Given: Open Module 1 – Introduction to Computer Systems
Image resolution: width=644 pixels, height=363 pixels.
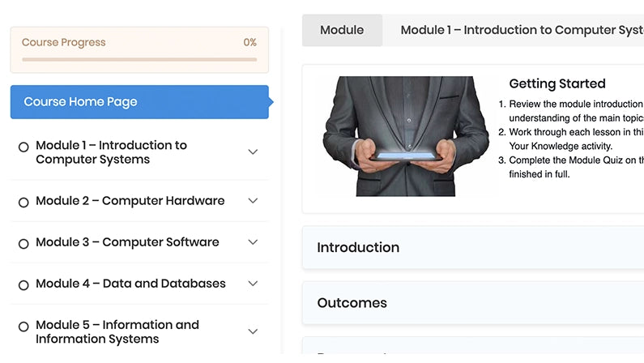Looking at the screenshot, I should click(x=112, y=152).
